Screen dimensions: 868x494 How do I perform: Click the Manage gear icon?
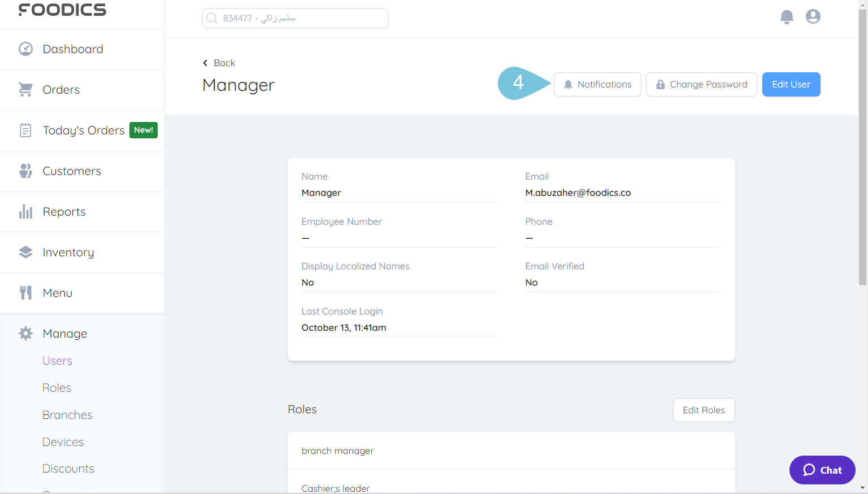pos(25,333)
